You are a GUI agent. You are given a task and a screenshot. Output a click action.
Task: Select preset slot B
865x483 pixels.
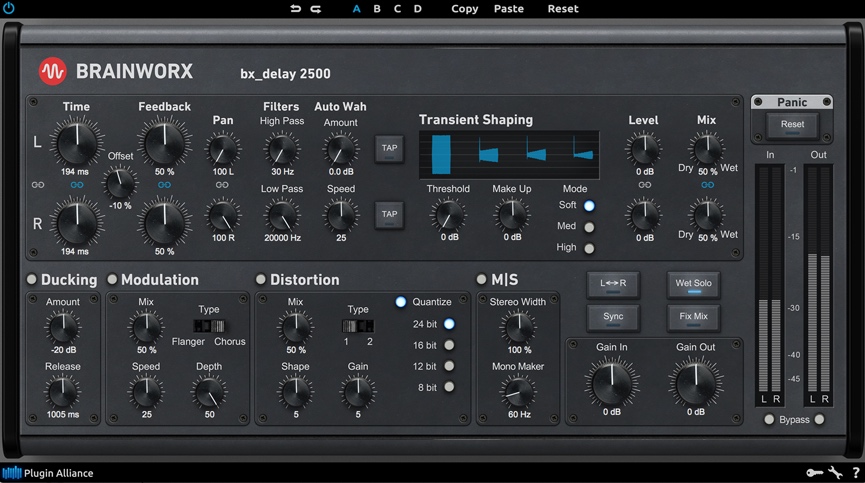point(377,9)
